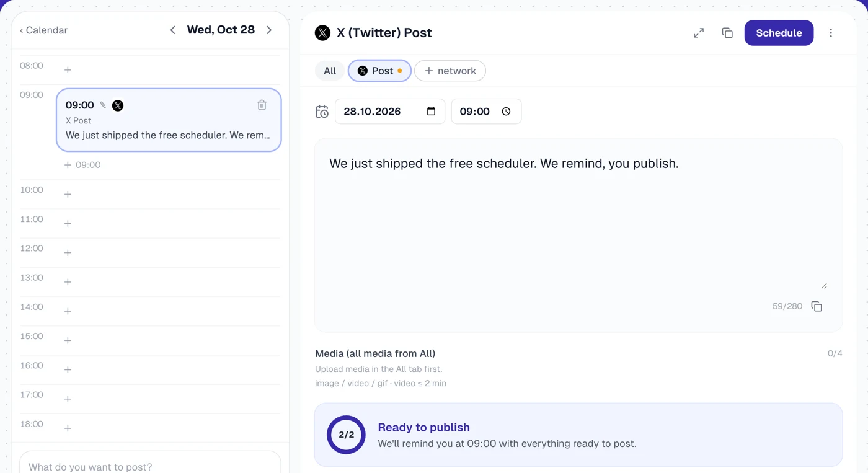Viewport: 868px width, 473px height.
Task: Expand the post editor to fullscreen
Action: coord(699,33)
